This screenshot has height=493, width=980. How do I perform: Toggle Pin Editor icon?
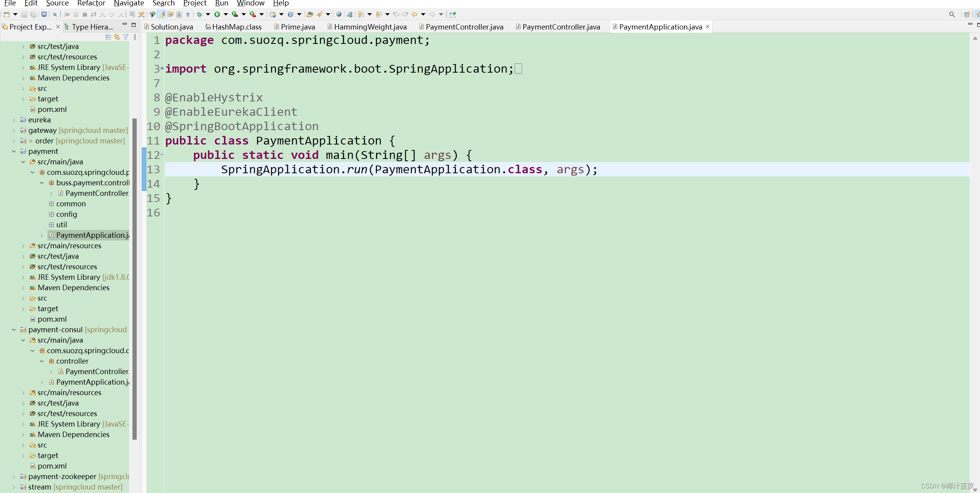click(x=453, y=14)
